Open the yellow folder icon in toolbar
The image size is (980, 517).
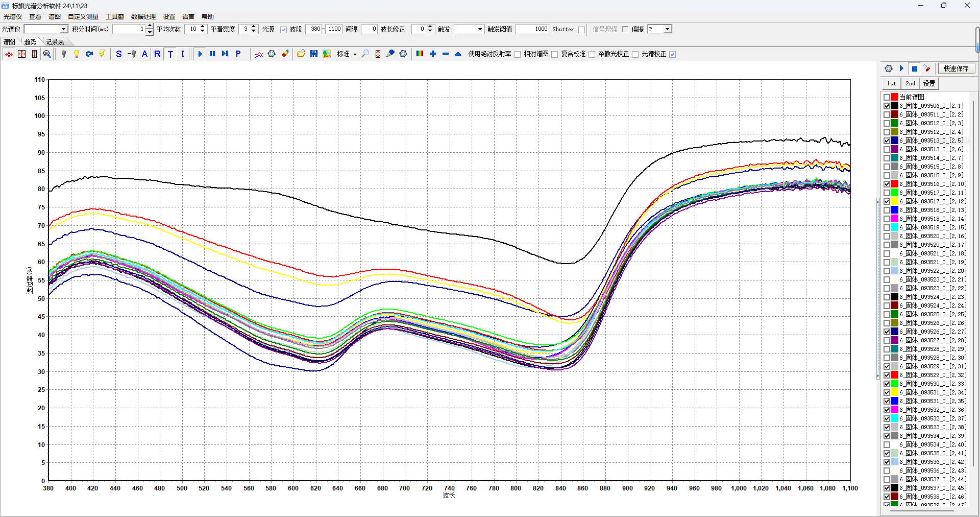(301, 54)
